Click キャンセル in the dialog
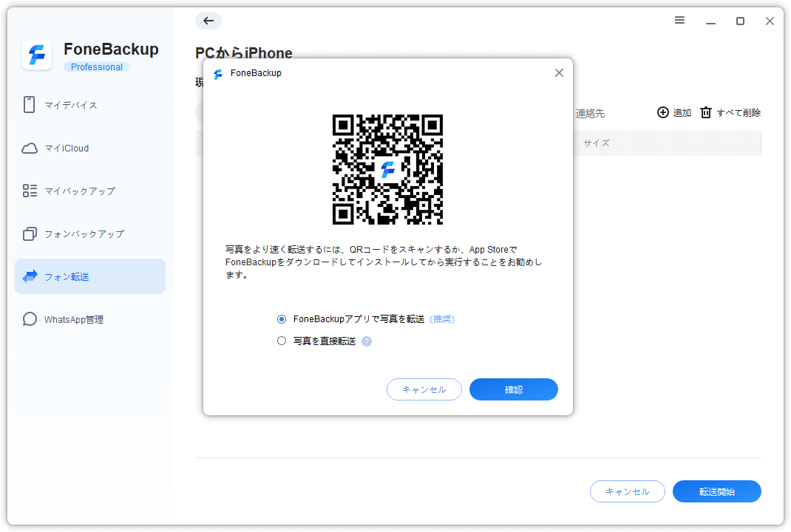Screen dimensions: 791x532 (x=424, y=389)
